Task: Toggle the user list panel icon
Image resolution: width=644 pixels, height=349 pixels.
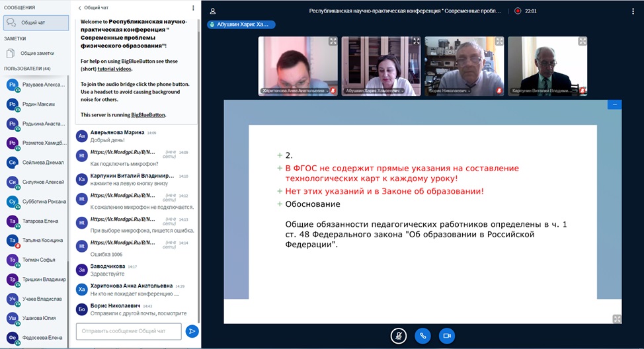Action: point(212,11)
